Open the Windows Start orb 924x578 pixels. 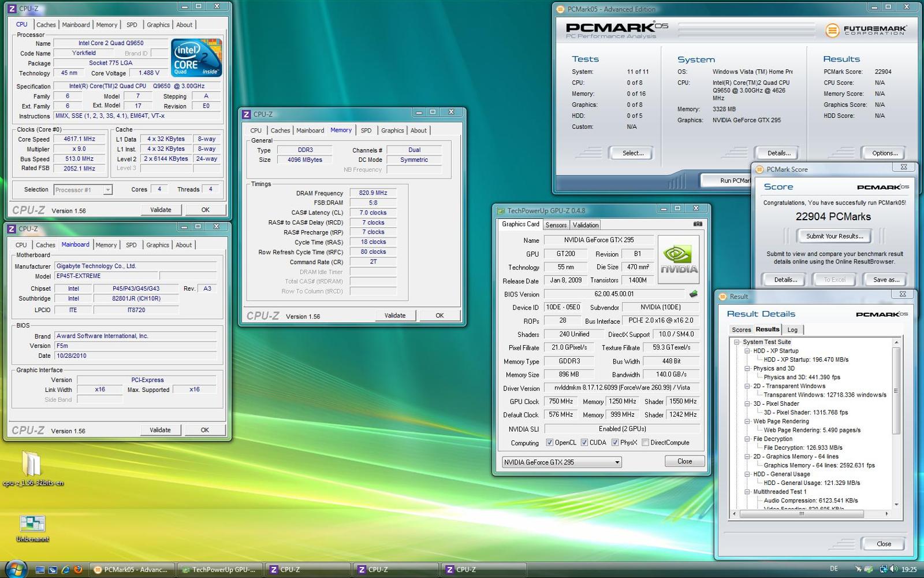16,569
